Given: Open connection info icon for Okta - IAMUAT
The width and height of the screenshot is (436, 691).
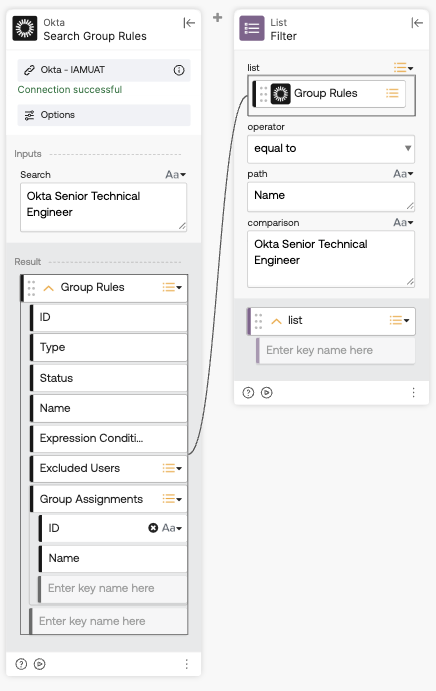Looking at the screenshot, I should tap(179, 70).
